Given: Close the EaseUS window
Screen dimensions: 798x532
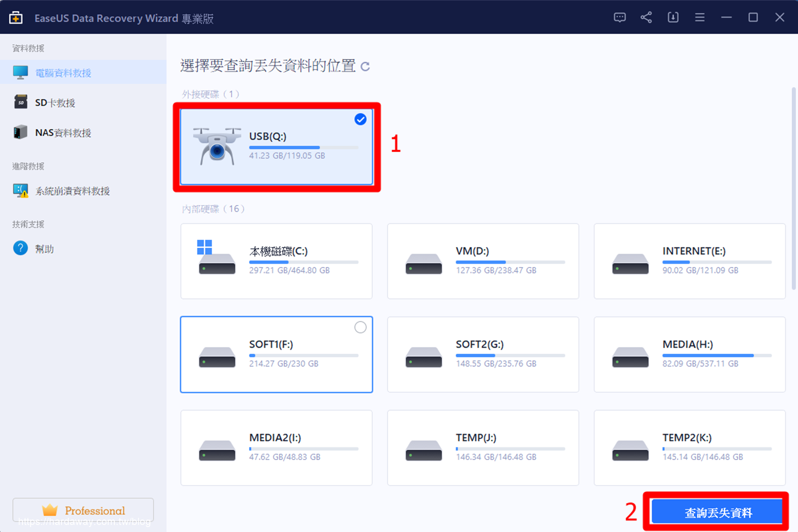Looking at the screenshot, I should (780, 17).
